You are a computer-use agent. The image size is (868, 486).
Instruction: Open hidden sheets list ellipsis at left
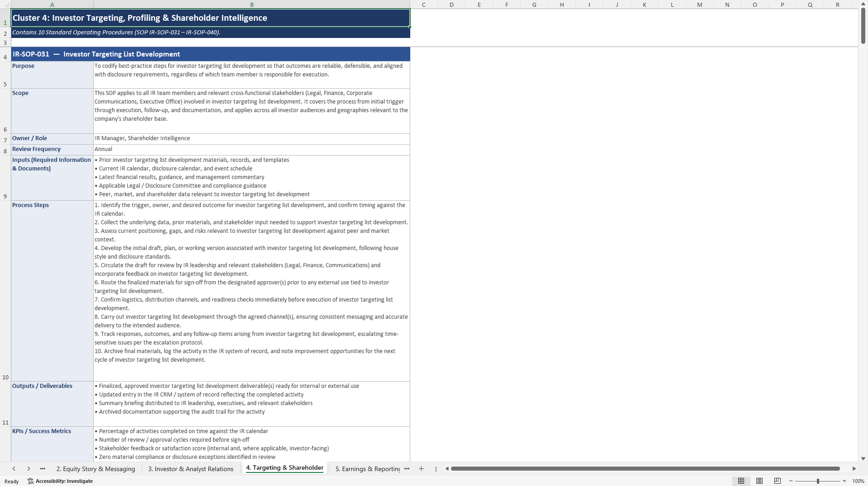point(43,469)
